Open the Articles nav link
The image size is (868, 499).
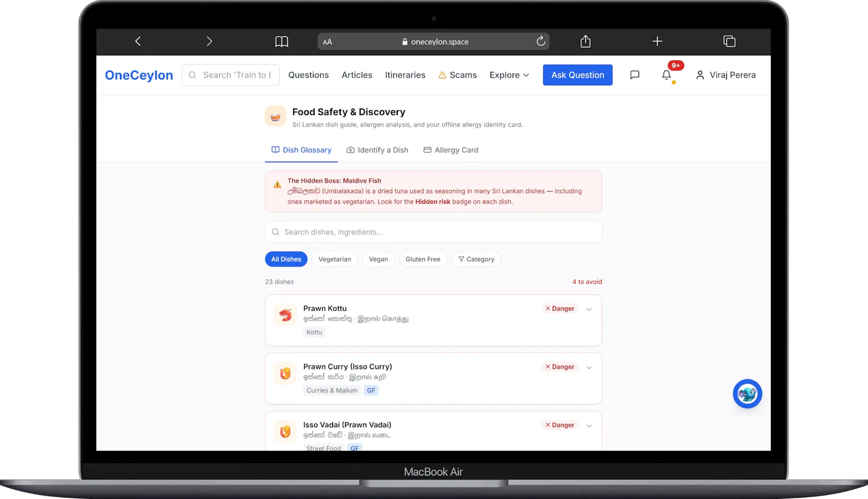357,75
